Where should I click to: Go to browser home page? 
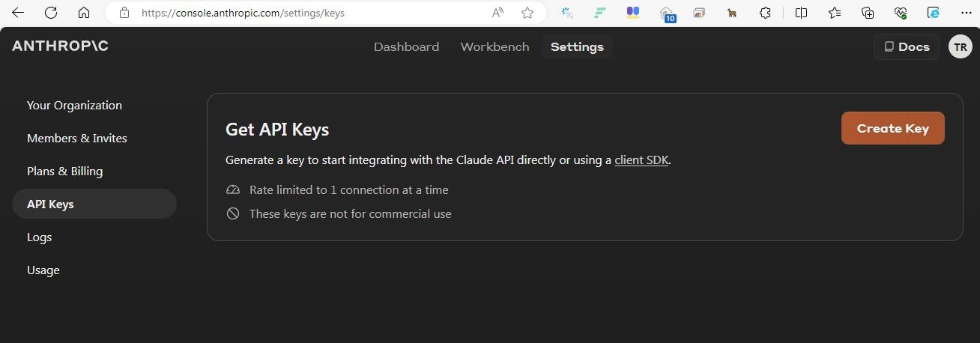pos(84,13)
